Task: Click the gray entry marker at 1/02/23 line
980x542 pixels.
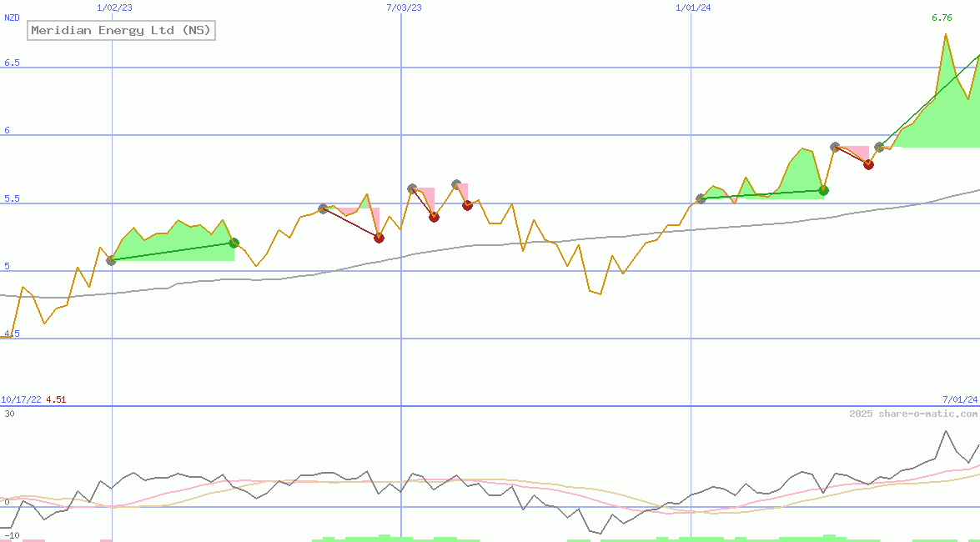Action: coord(112,260)
